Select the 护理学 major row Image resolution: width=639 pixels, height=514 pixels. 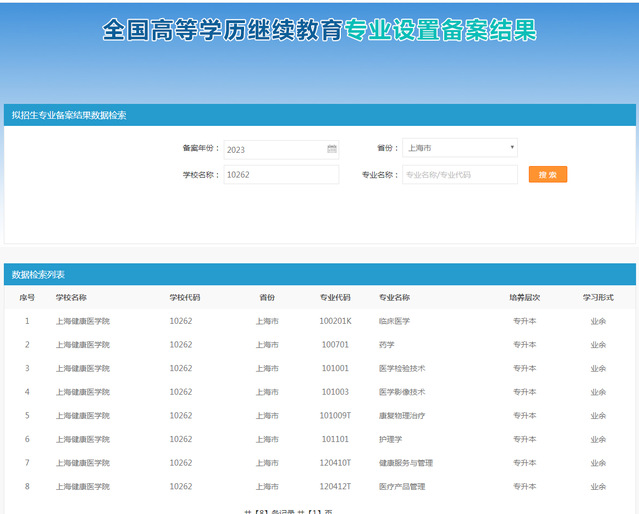pos(390,439)
